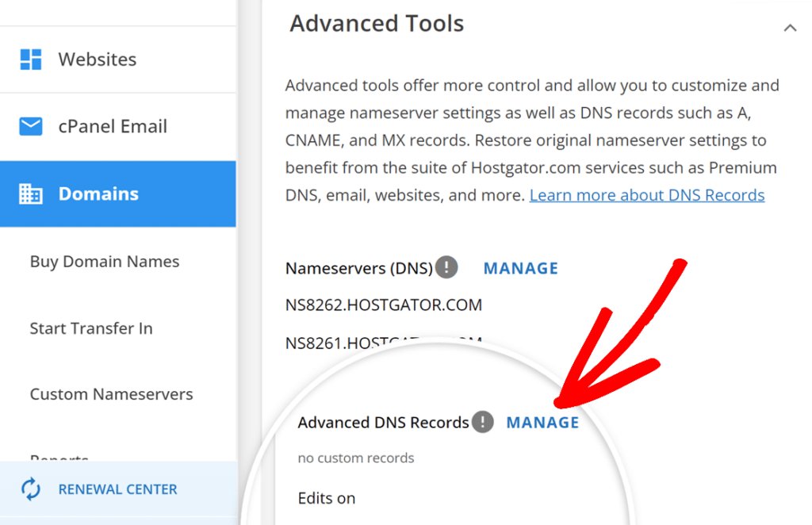
Task: Switch to the Websites section
Action: 97,59
